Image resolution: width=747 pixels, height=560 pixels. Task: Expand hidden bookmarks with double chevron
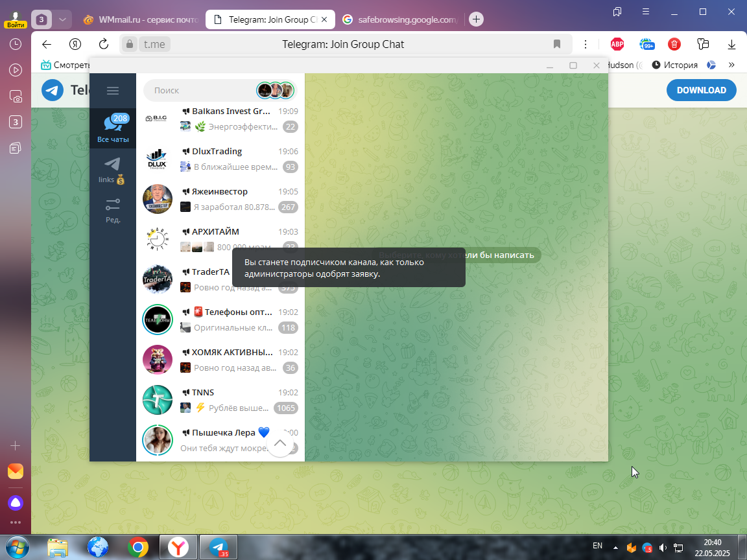click(731, 65)
